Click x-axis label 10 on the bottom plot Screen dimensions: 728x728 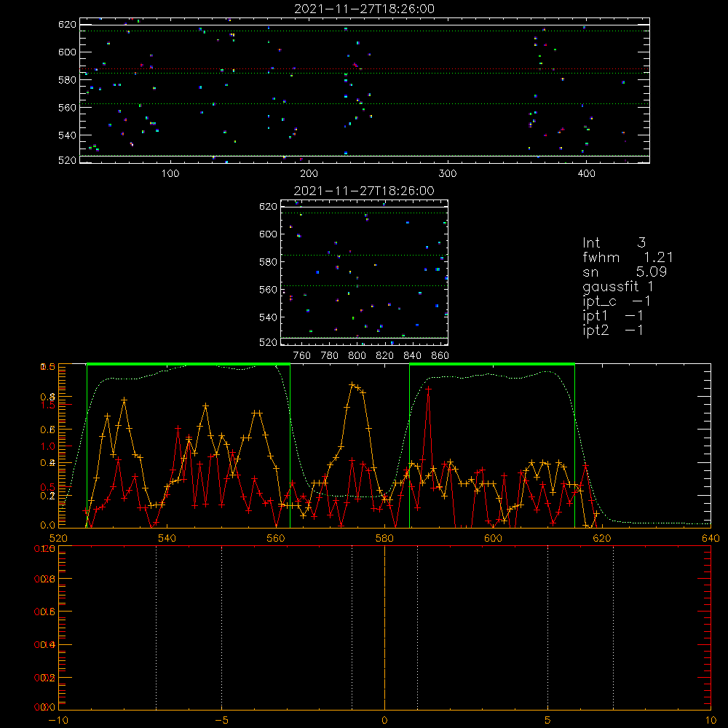[711, 721]
